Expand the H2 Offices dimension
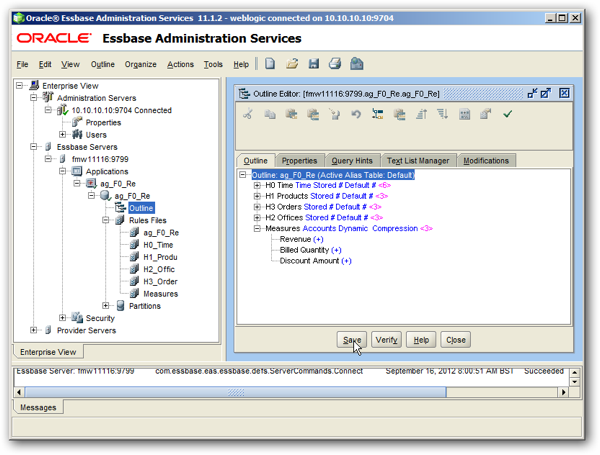 click(257, 218)
